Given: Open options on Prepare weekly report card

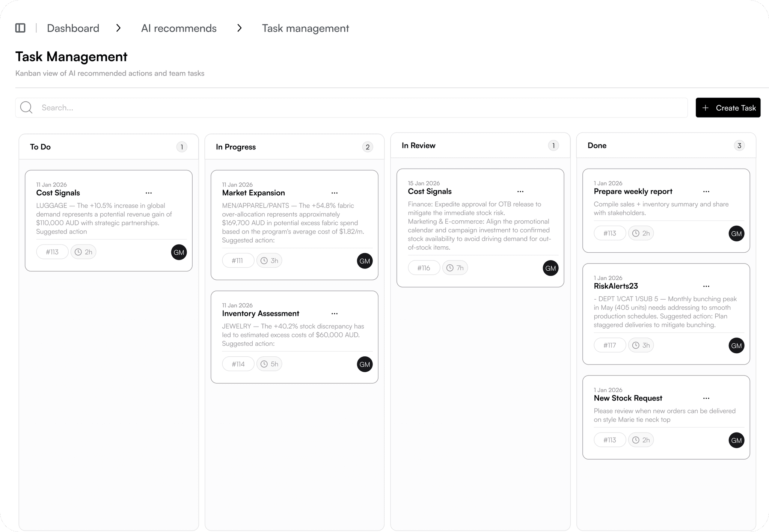Looking at the screenshot, I should tap(706, 191).
